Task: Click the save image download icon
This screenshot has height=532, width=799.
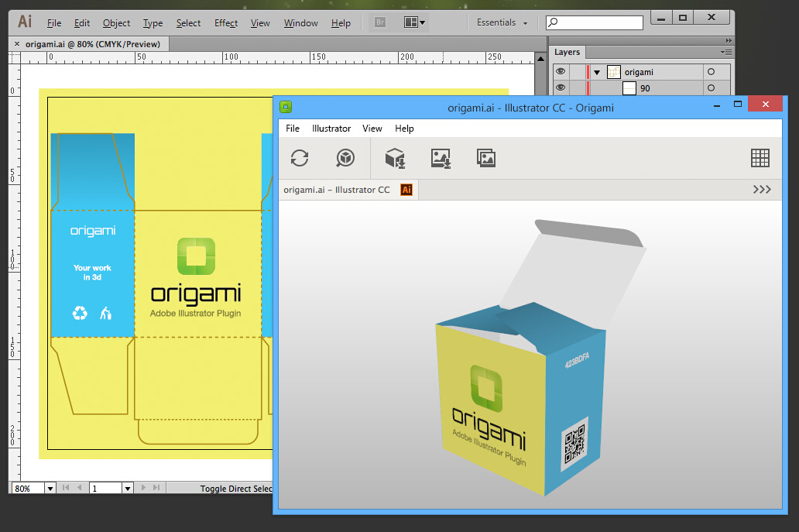Action: [x=441, y=158]
